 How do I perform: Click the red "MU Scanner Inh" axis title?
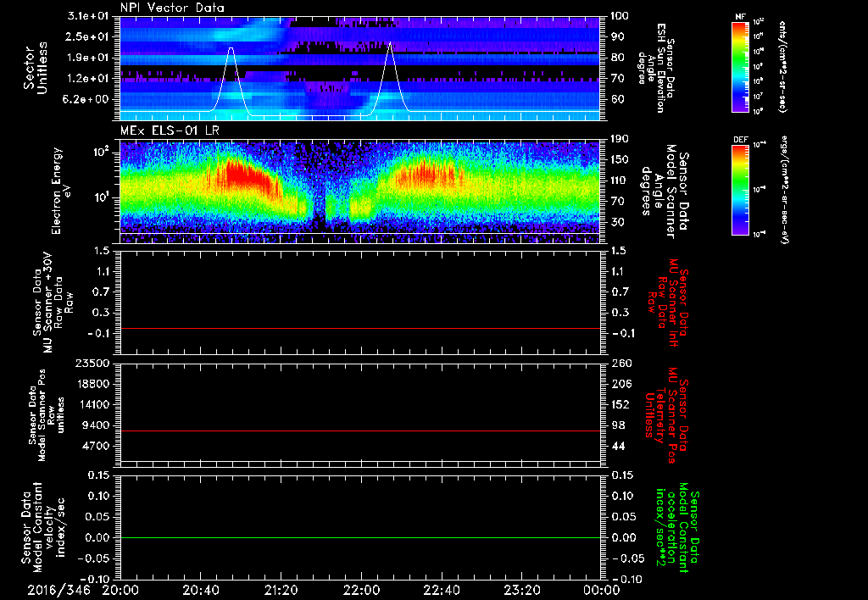point(667,303)
